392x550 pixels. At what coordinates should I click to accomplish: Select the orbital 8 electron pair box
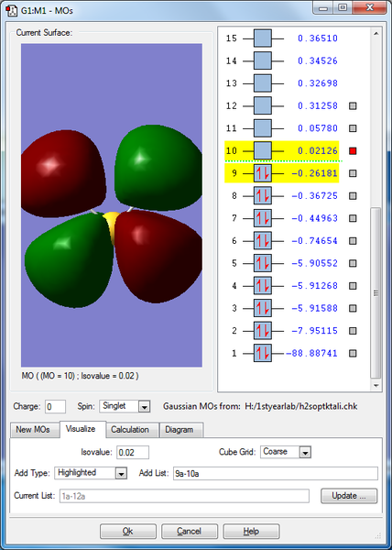tap(263, 196)
